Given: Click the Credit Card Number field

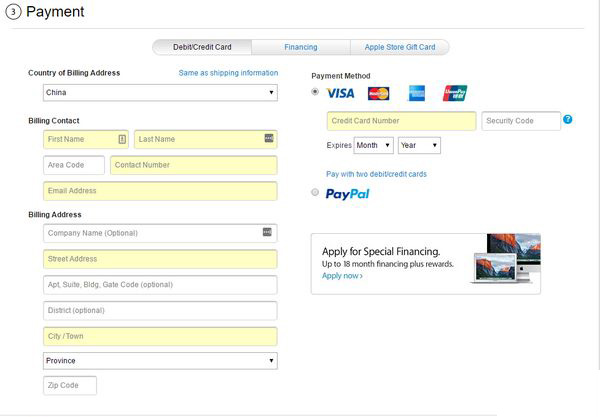Looking at the screenshot, I should [401, 121].
